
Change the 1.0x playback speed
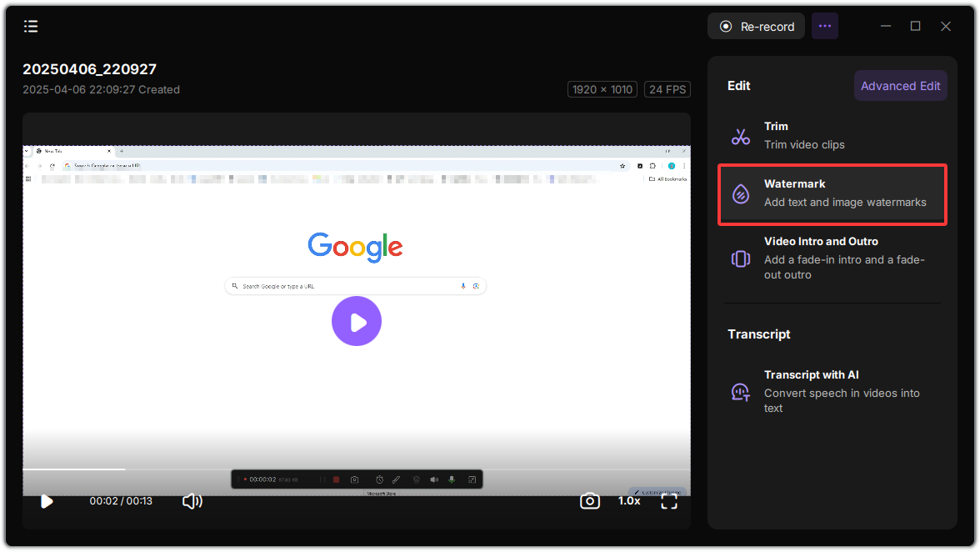(x=629, y=501)
